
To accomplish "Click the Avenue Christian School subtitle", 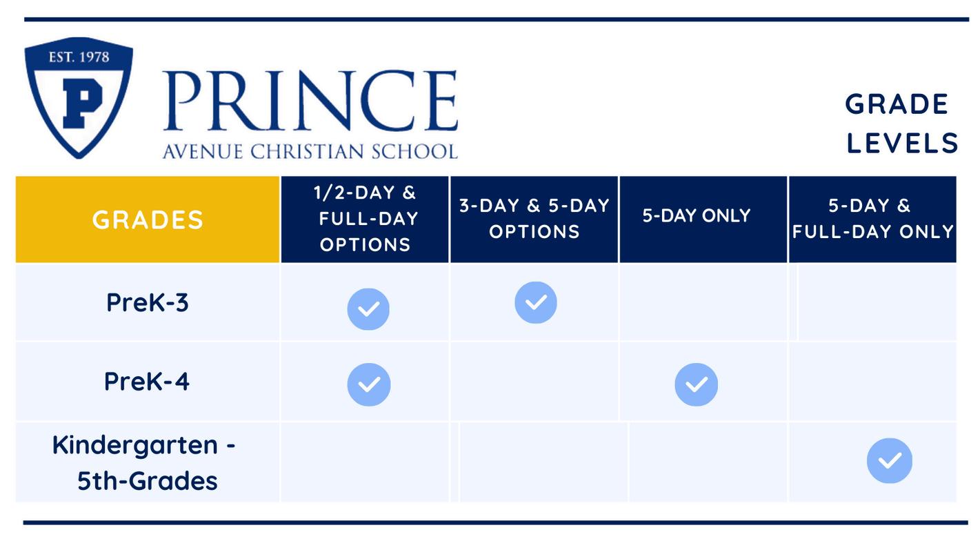I will point(310,150).
